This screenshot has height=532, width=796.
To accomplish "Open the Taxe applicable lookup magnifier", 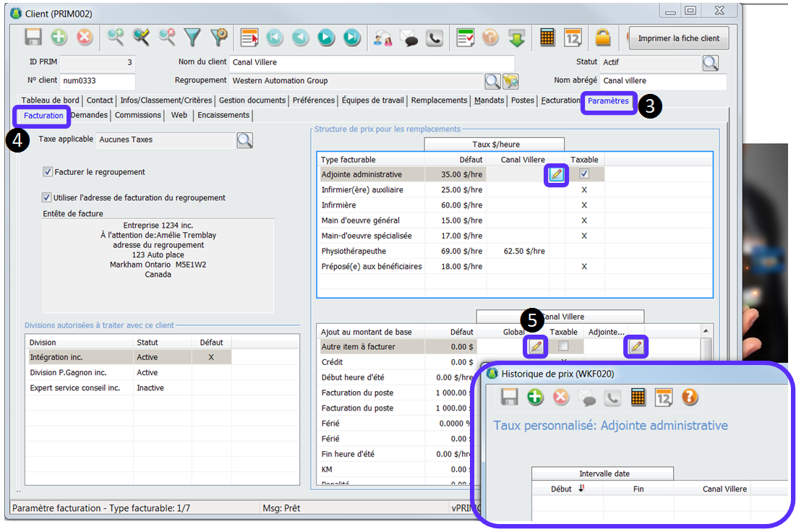I will (245, 140).
